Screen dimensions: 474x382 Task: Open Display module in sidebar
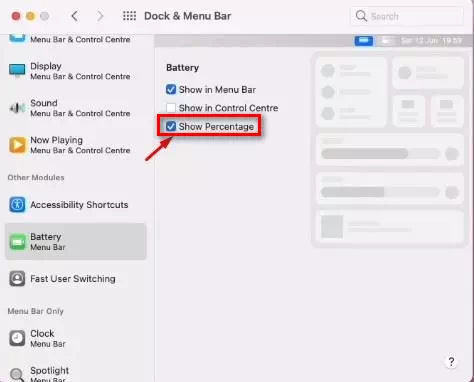tap(76, 71)
